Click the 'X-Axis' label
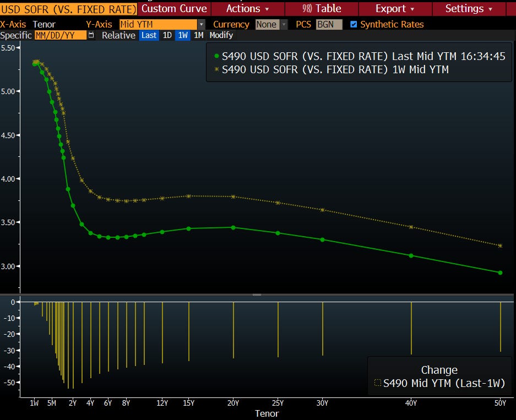Image resolution: width=516 pixels, height=420 pixels. click(13, 24)
